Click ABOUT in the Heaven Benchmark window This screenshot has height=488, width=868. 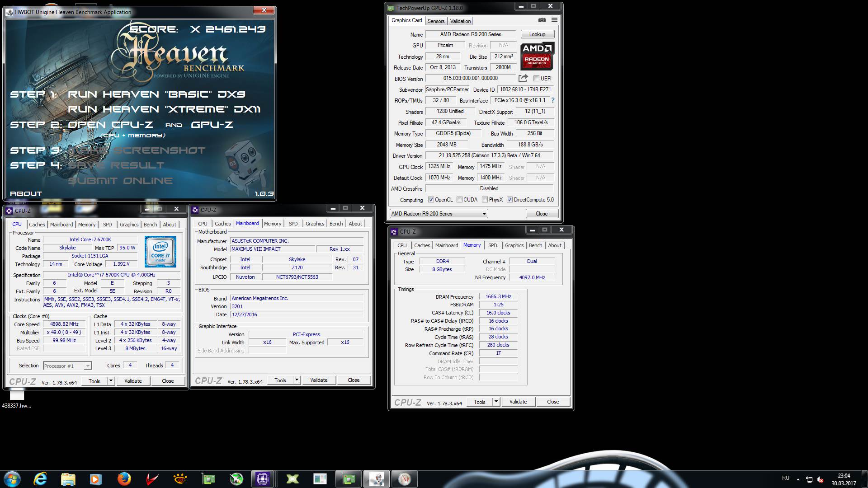click(x=26, y=193)
